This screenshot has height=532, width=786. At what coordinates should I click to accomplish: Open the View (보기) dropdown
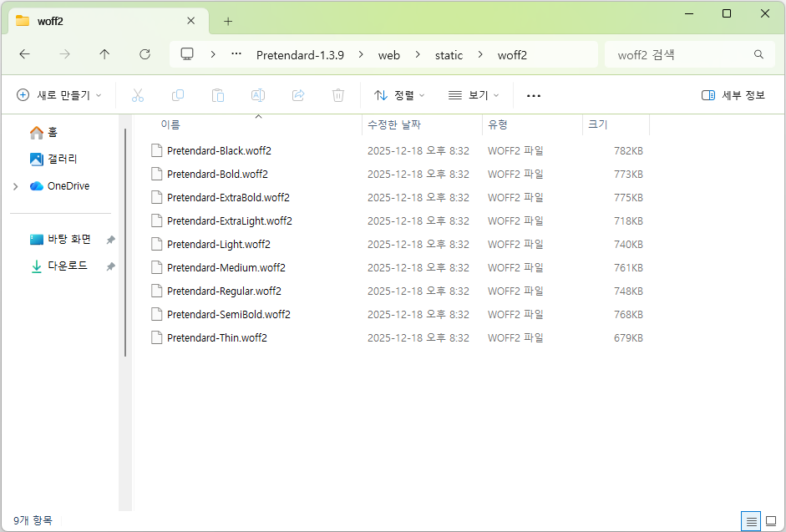[x=474, y=95]
